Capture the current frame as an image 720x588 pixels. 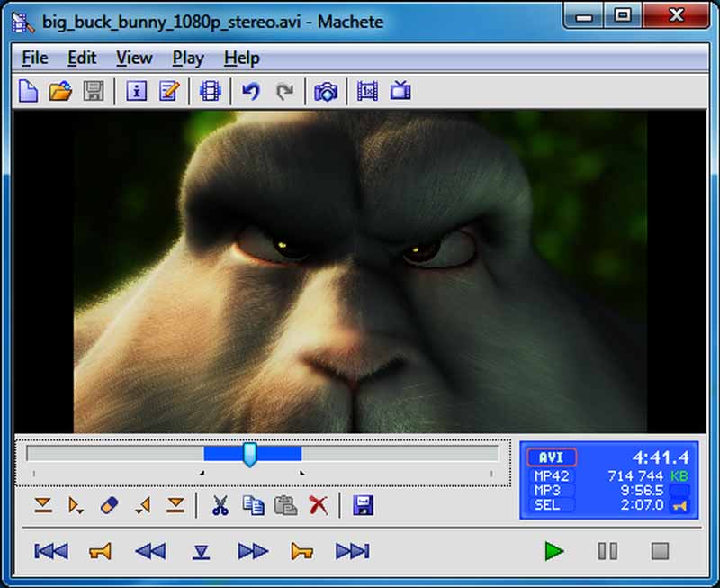pyautogui.click(x=325, y=91)
